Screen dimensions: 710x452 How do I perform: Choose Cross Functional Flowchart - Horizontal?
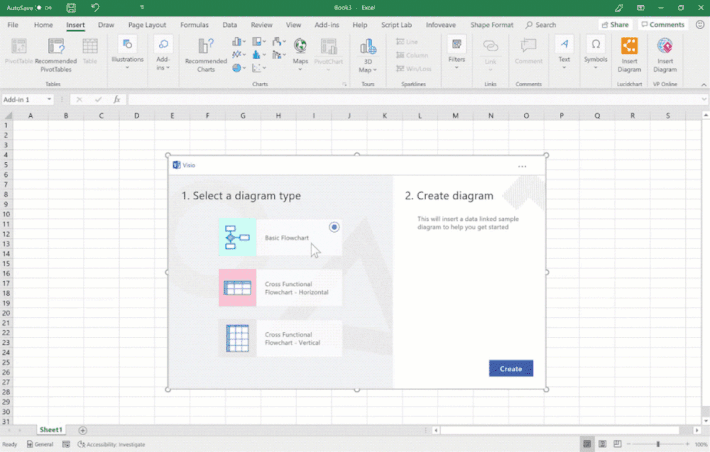pos(280,288)
